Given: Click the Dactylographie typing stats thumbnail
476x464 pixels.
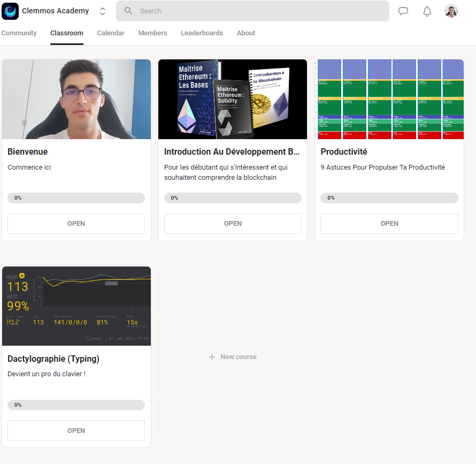Looking at the screenshot, I should pyautogui.click(x=76, y=306).
